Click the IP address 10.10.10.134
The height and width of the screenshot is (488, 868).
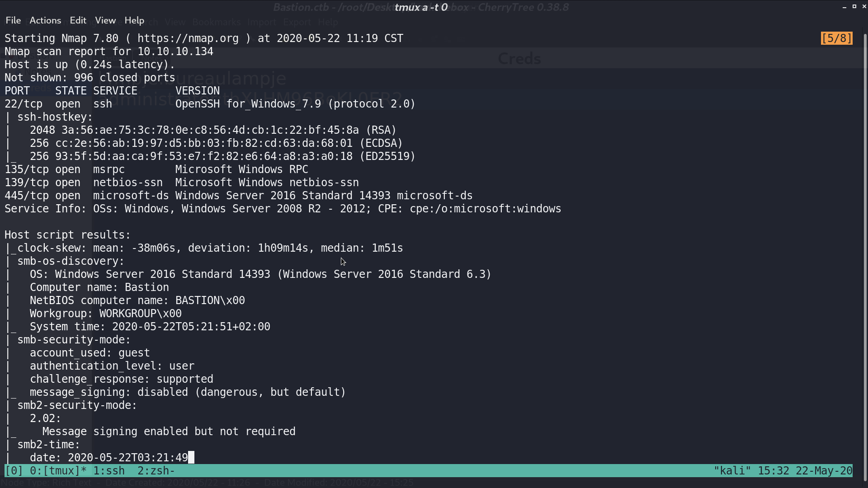[175, 52]
